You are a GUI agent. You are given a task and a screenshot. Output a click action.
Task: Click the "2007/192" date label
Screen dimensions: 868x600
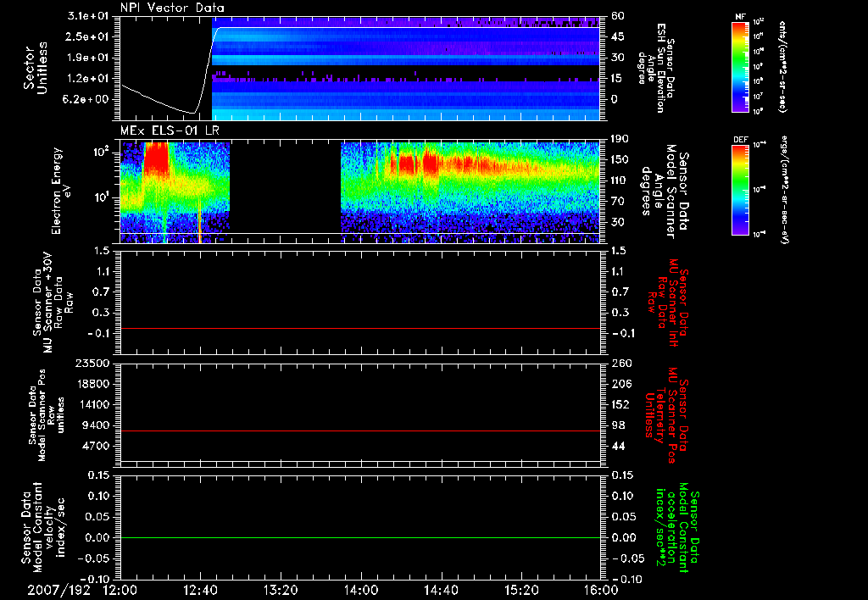click(58, 590)
